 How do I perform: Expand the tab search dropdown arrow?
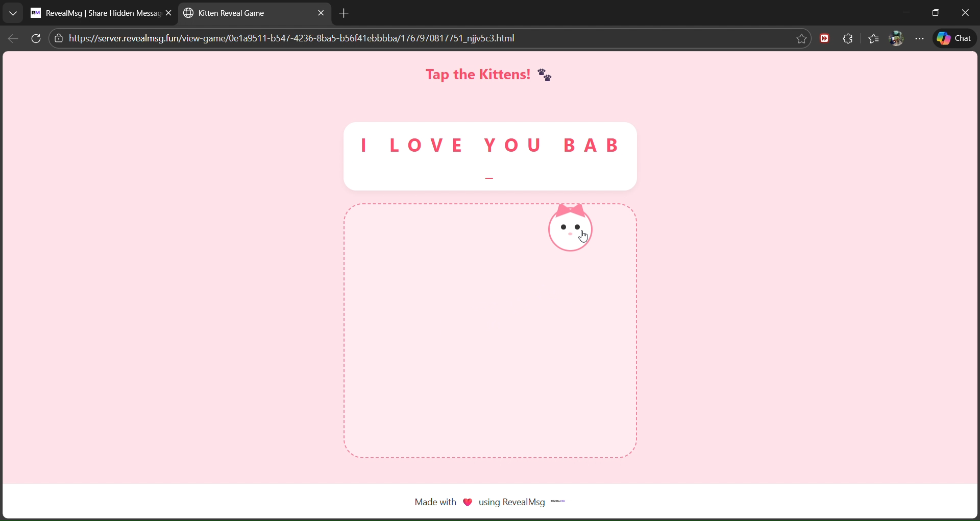(13, 13)
